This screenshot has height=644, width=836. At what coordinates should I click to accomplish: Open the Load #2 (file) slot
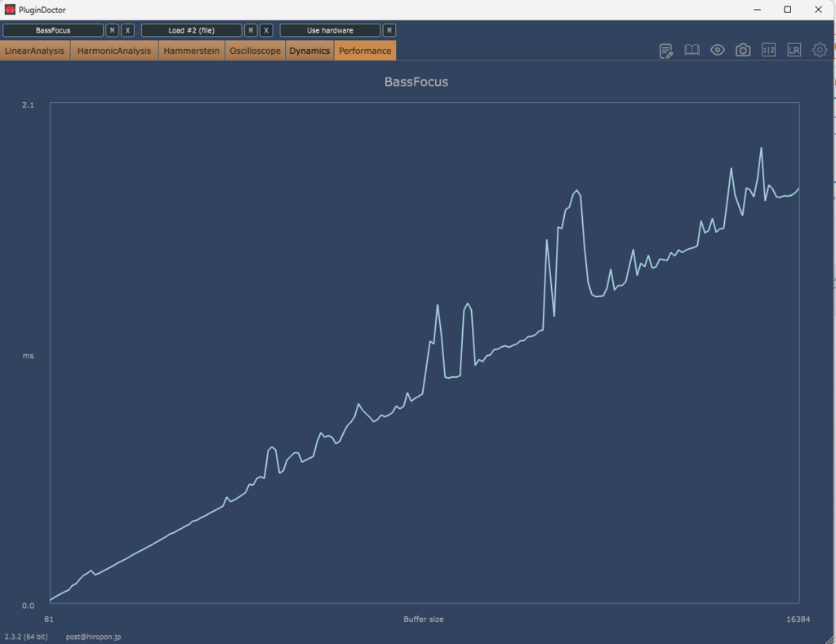click(191, 30)
